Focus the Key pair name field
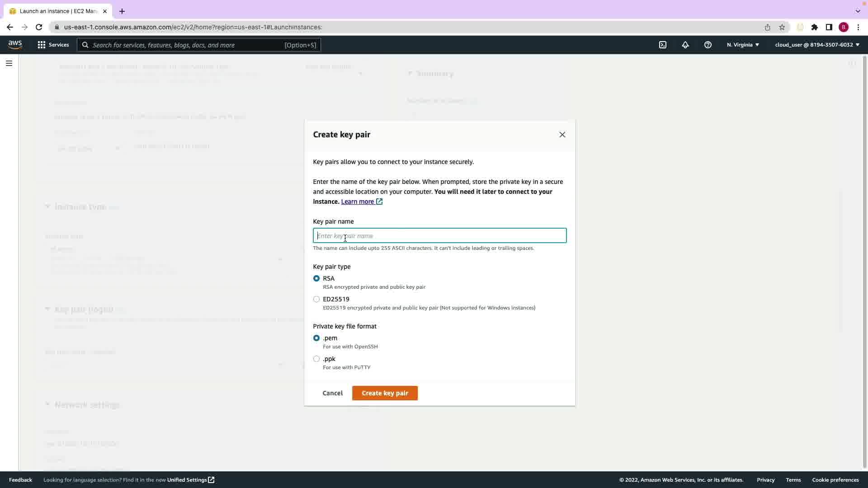This screenshot has width=868, height=488. (x=439, y=236)
